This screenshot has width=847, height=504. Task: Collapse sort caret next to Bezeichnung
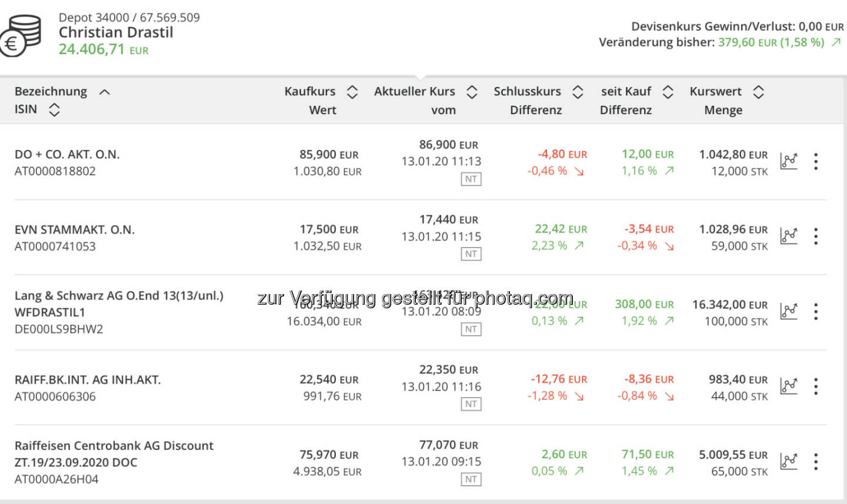point(105,92)
